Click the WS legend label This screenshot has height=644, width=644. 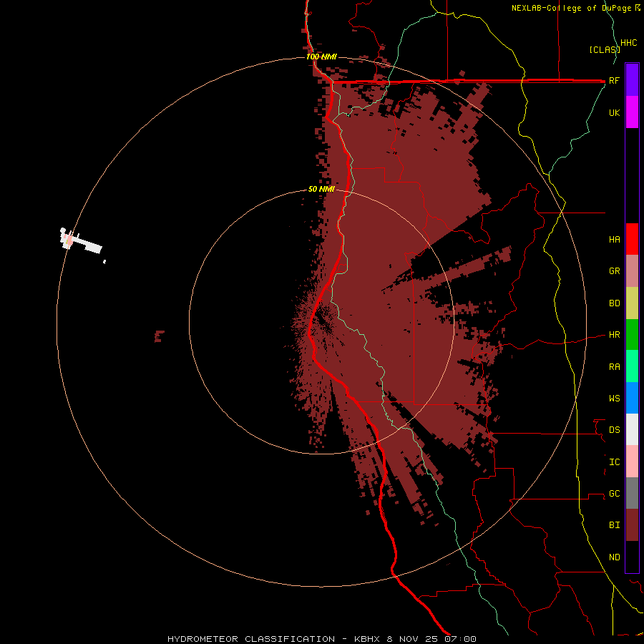click(x=614, y=399)
